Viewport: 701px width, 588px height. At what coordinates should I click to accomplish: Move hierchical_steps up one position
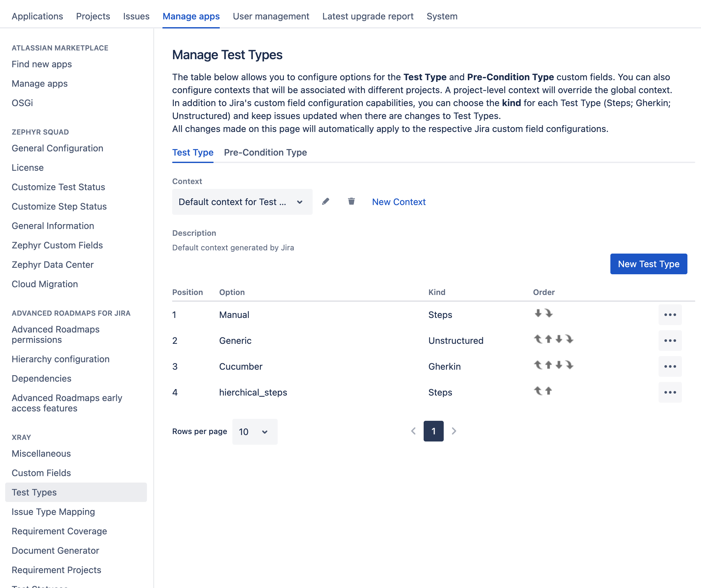(x=549, y=391)
